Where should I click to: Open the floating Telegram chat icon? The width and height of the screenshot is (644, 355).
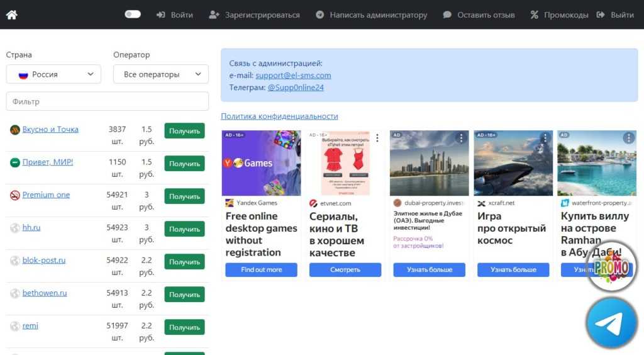(x=611, y=323)
